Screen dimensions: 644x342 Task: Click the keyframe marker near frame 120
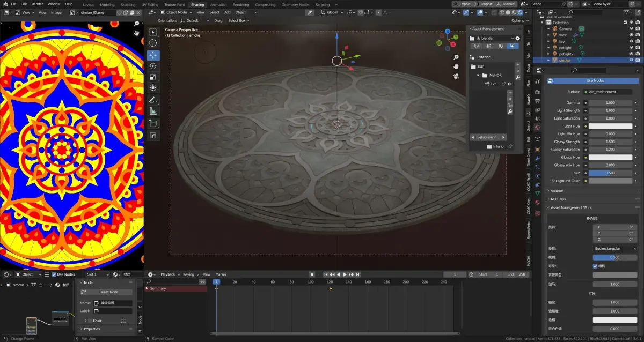[331, 289]
